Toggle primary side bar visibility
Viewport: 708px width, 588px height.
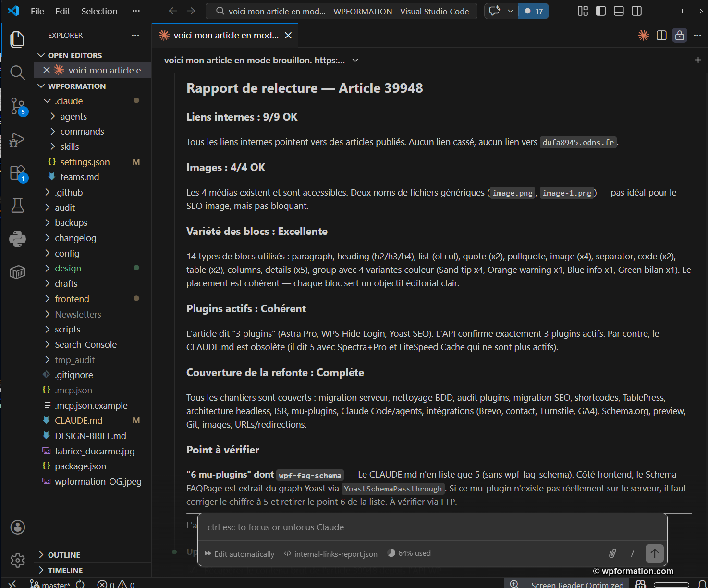(x=600, y=11)
